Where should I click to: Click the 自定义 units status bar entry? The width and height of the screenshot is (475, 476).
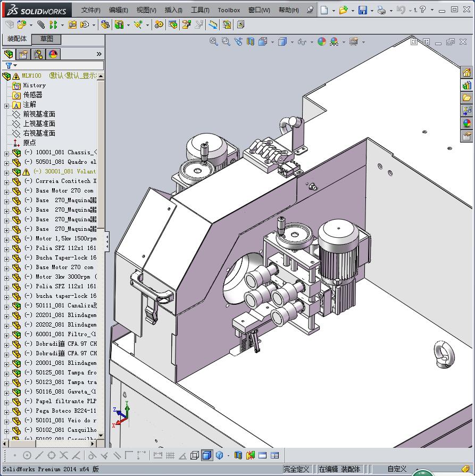tap(397, 469)
